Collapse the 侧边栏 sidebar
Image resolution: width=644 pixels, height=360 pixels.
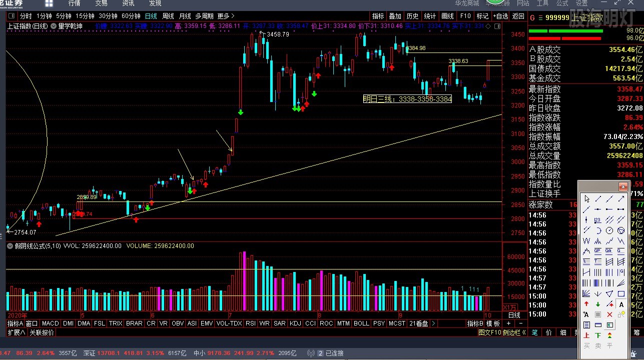point(514,332)
